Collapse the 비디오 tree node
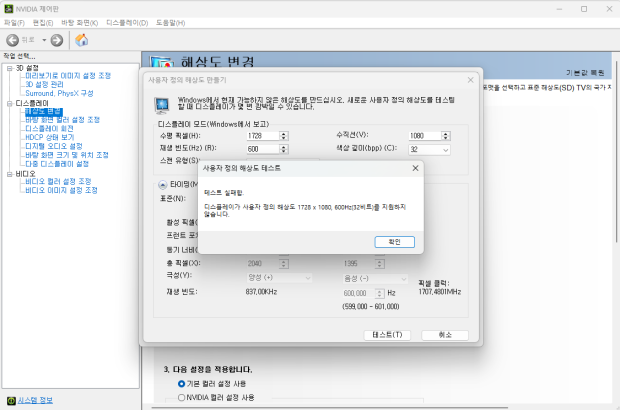The width and height of the screenshot is (620, 410). point(9,174)
